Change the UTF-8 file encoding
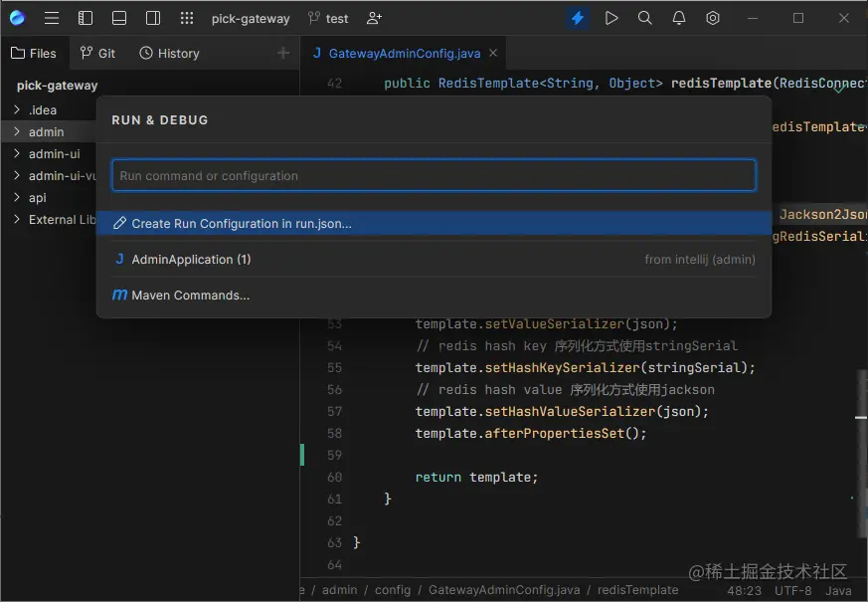Screen dimensions: 868x602 (x=792, y=591)
